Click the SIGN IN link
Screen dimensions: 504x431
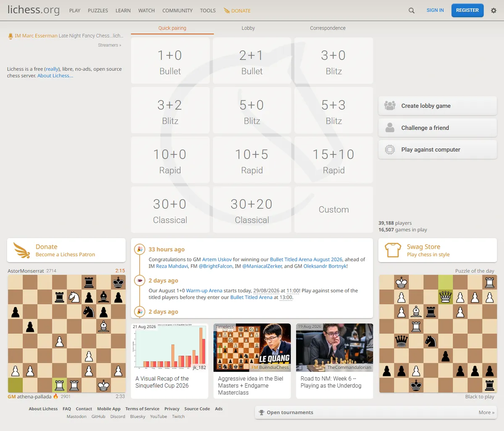click(435, 11)
